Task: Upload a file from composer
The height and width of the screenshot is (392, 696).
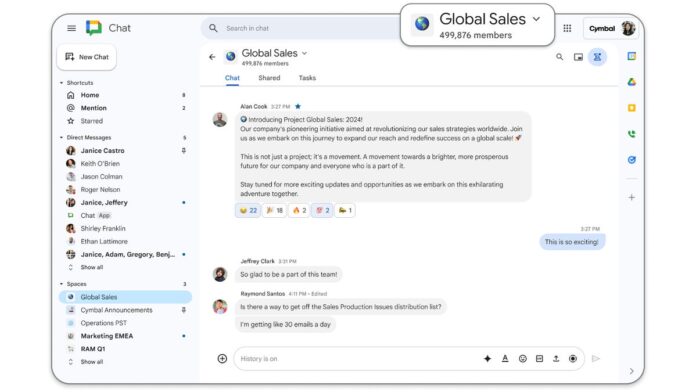Action: pyautogui.click(x=556, y=359)
